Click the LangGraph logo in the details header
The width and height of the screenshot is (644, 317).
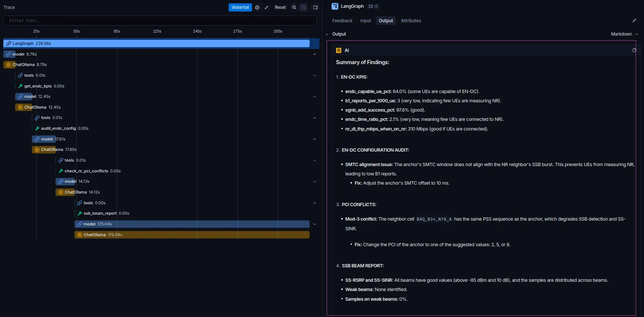click(335, 6)
